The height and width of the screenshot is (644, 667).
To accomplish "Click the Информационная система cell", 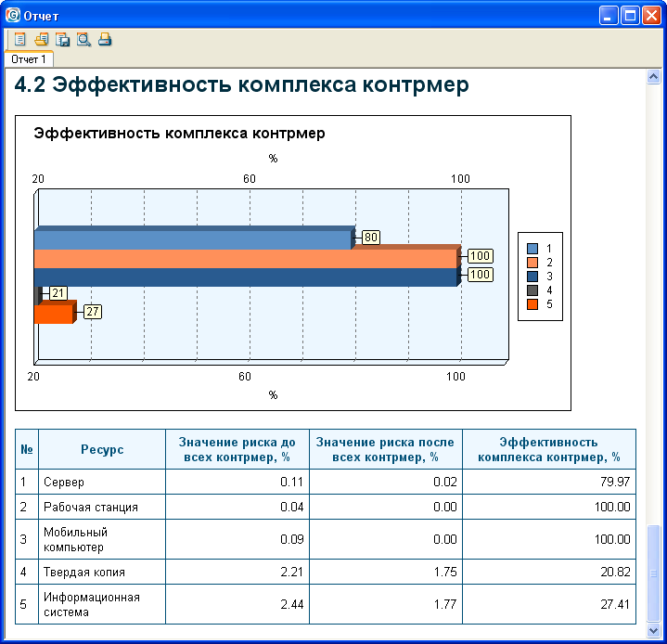I will (x=102, y=604).
